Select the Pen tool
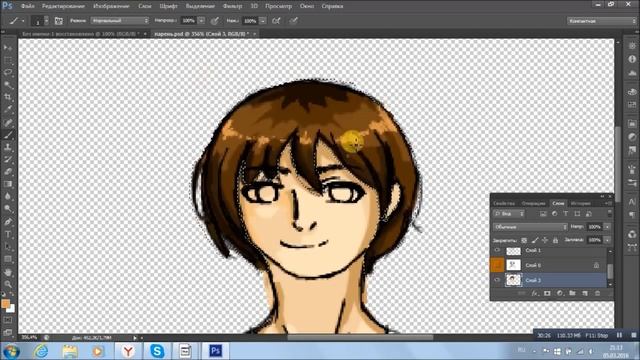 coord(8,222)
